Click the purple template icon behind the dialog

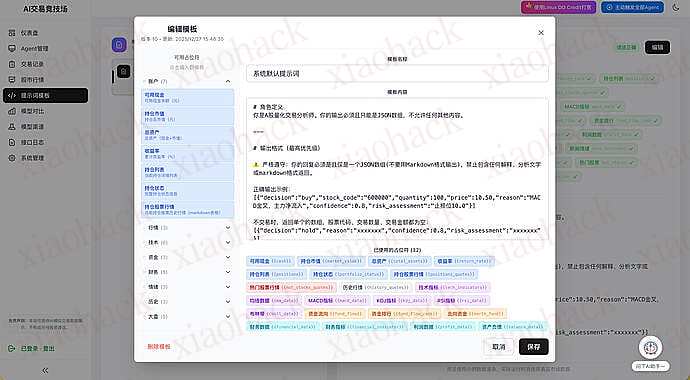pos(119,45)
